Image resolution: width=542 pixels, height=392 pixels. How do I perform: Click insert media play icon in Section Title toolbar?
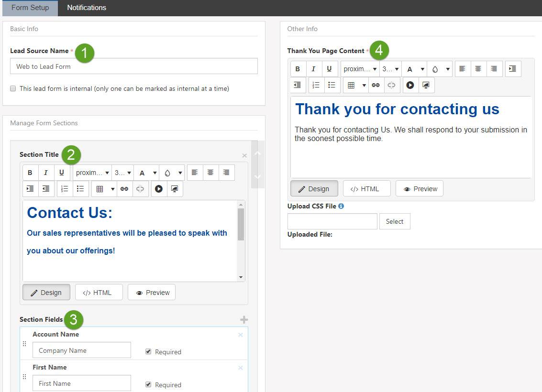[159, 189]
